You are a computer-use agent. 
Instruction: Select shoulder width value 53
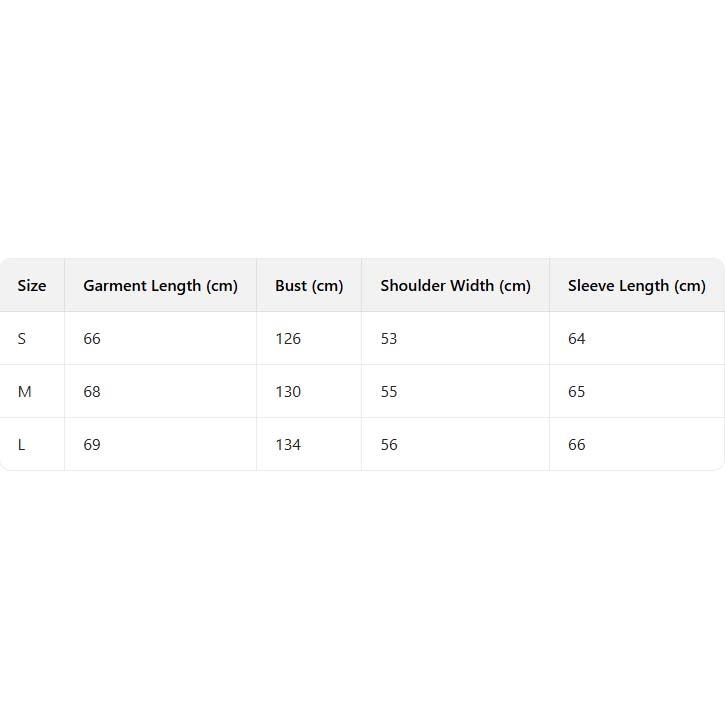click(389, 339)
